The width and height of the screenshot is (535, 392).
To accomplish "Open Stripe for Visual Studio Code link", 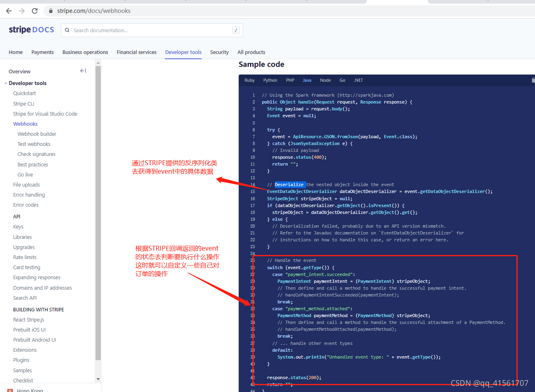I will click(x=45, y=114).
